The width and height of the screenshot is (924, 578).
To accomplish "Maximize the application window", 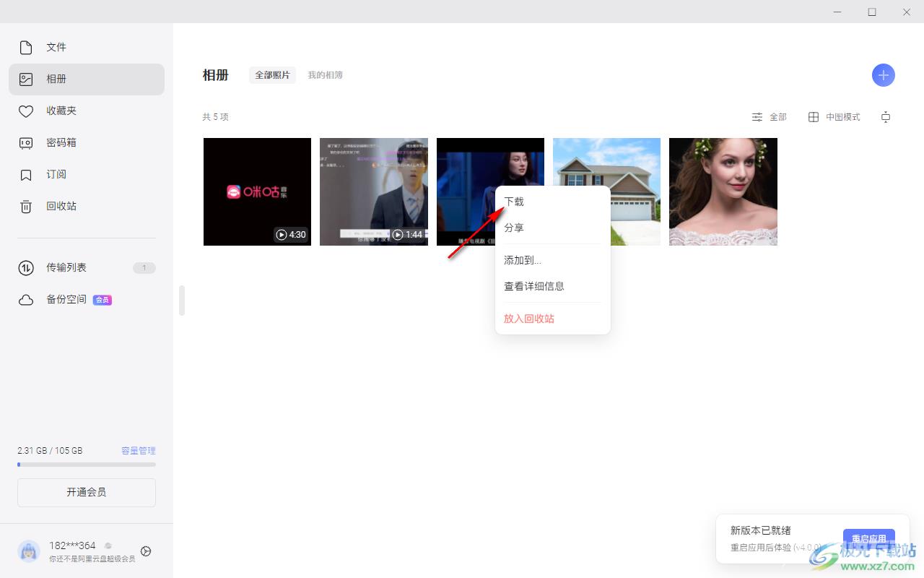I will 872,12.
